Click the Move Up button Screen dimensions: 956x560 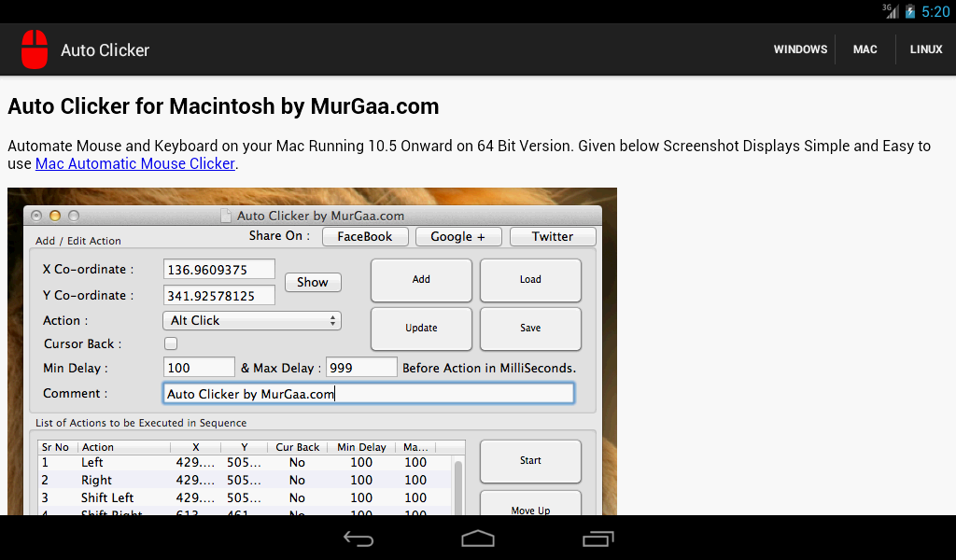[529, 510]
